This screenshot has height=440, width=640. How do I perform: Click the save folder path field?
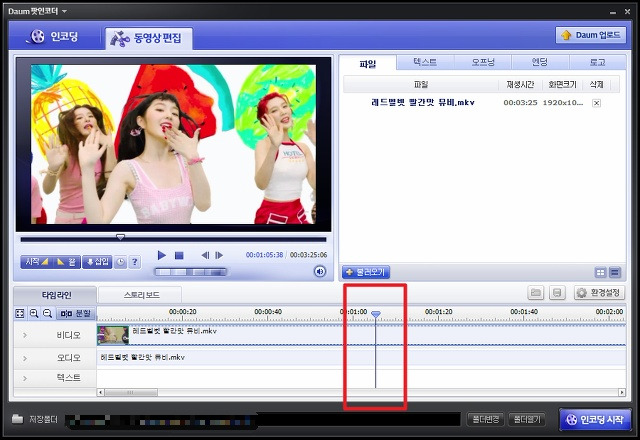point(263,420)
